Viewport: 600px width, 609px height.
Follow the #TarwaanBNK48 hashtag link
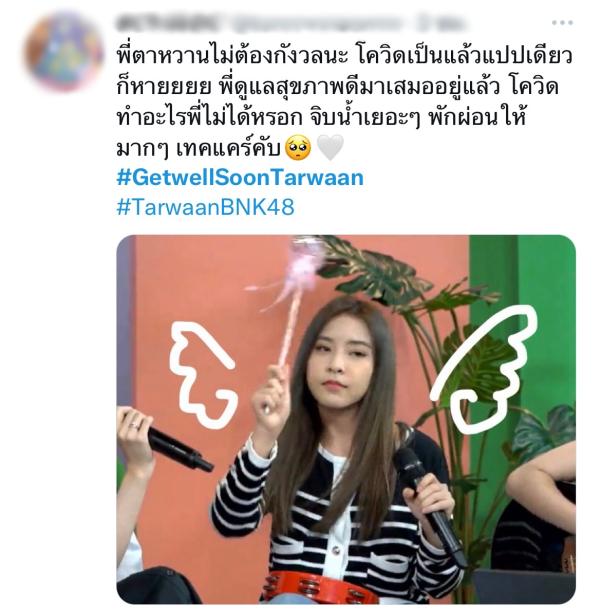coord(205,207)
